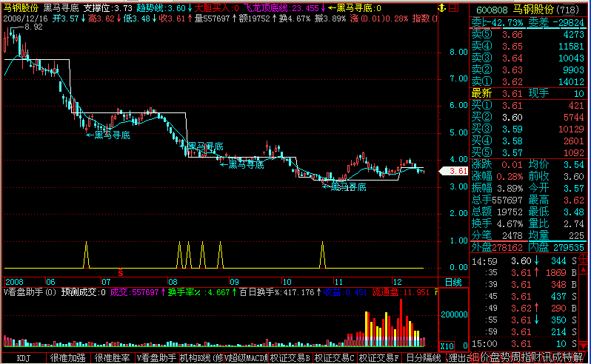Open the V超级MACD tab
The width and height of the screenshot is (591, 364).
point(246,358)
